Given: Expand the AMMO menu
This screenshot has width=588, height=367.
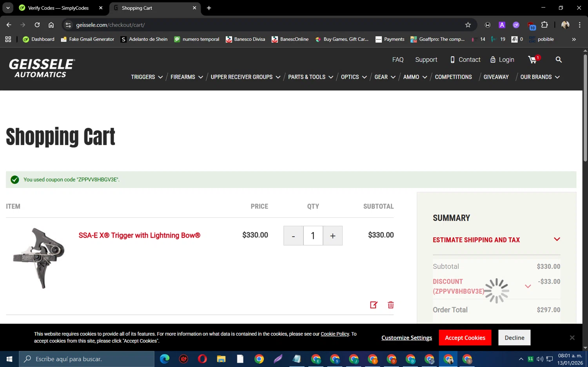Looking at the screenshot, I should click(x=415, y=77).
